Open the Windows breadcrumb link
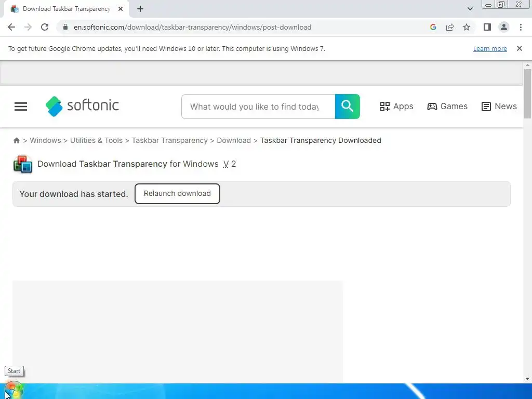The height and width of the screenshot is (399, 532). point(46,140)
